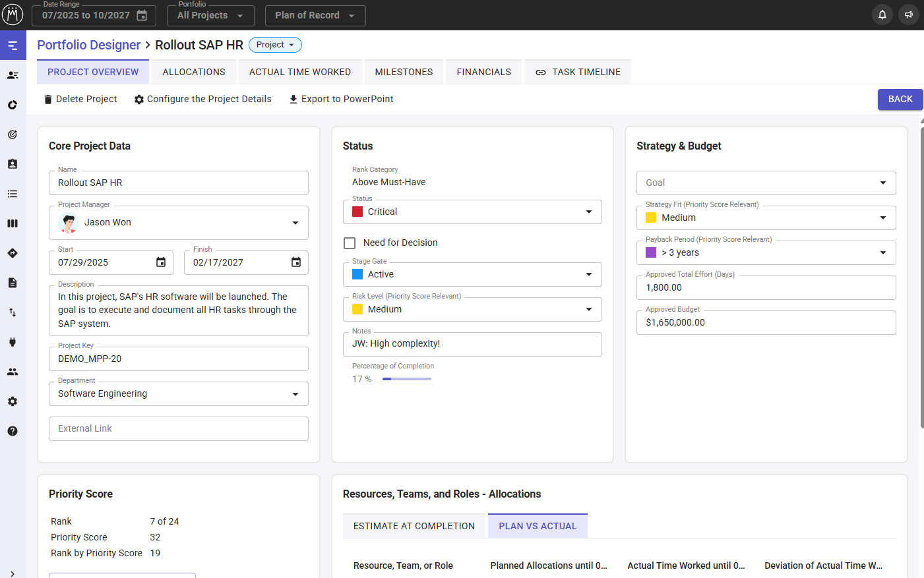Open the help question-mark icon
This screenshot has height=578, width=924.
13,431
